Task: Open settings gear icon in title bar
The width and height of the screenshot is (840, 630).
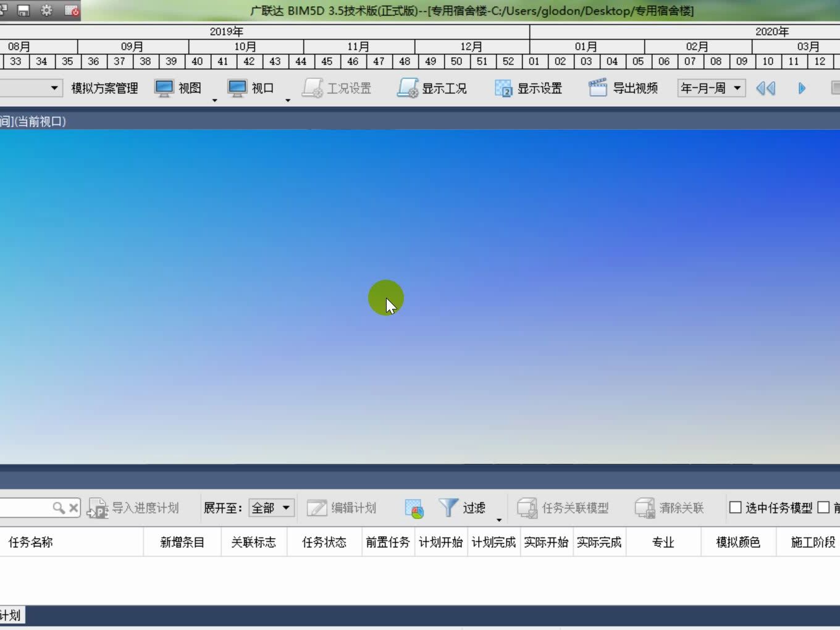Action: click(46, 10)
